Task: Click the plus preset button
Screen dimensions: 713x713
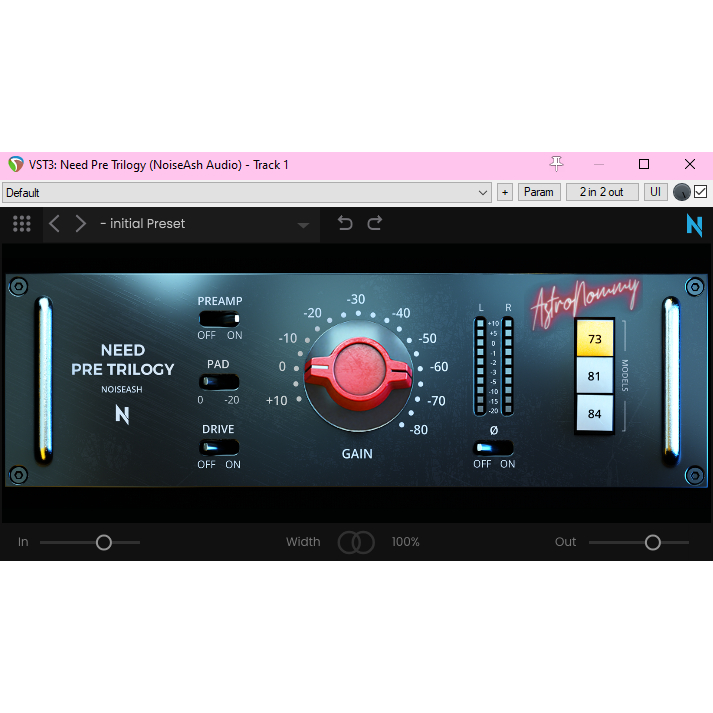Action: tap(505, 192)
